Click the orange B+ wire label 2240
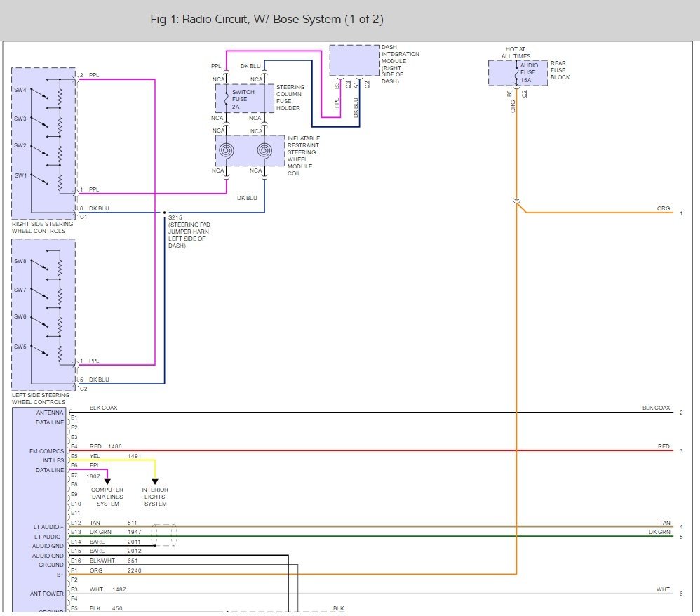Image resolution: width=700 pixels, height=616 pixels. (134, 571)
